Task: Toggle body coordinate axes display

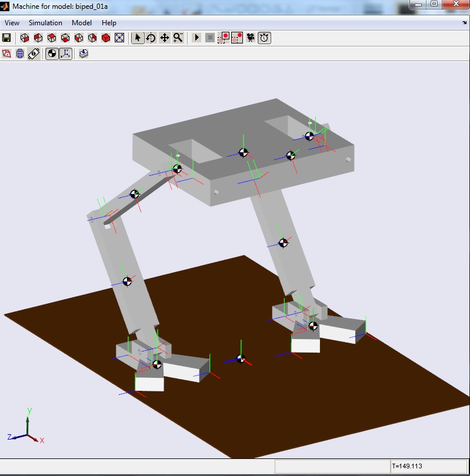Action: [65, 53]
